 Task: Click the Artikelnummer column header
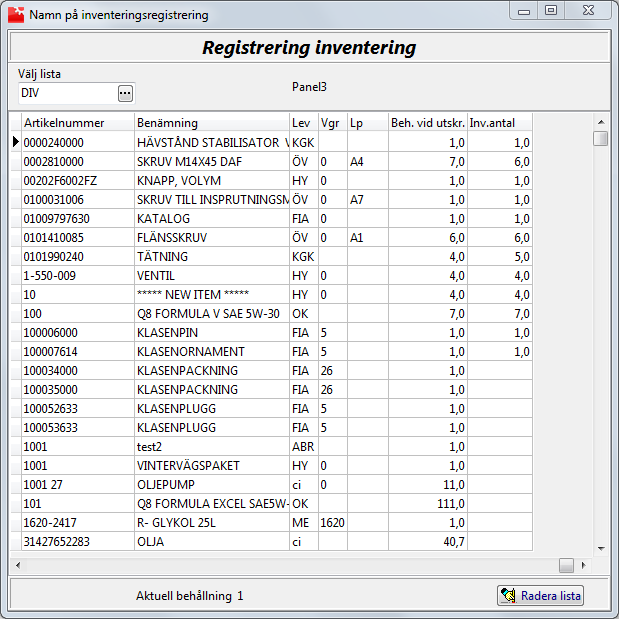(78, 123)
